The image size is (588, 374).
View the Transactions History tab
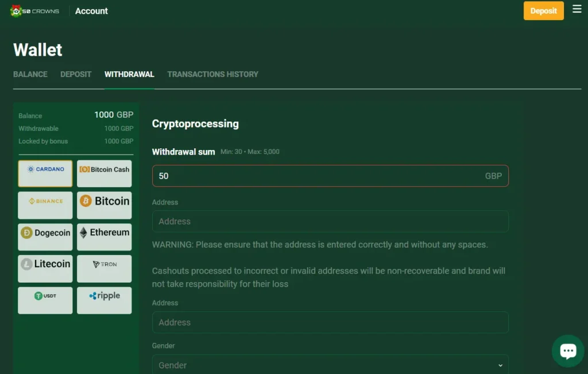212,74
